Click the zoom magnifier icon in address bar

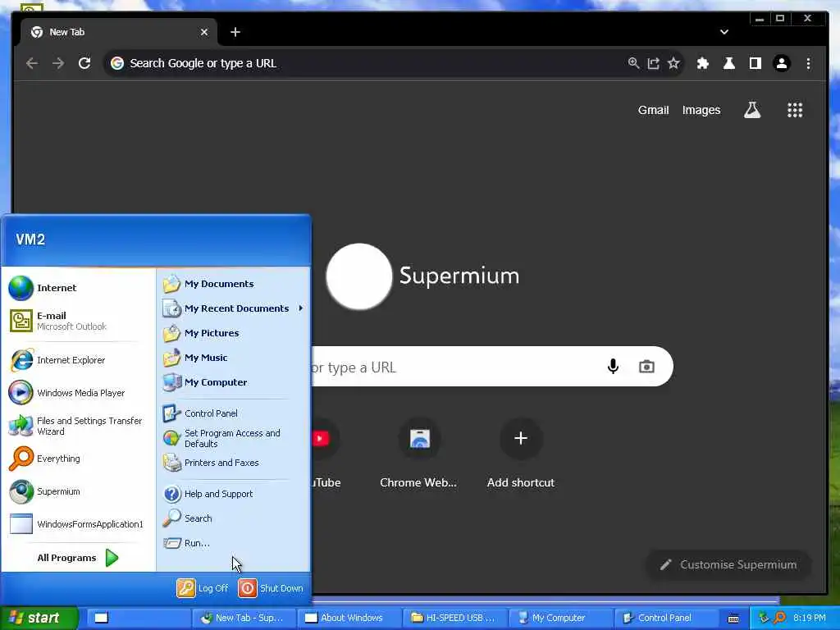[633, 63]
